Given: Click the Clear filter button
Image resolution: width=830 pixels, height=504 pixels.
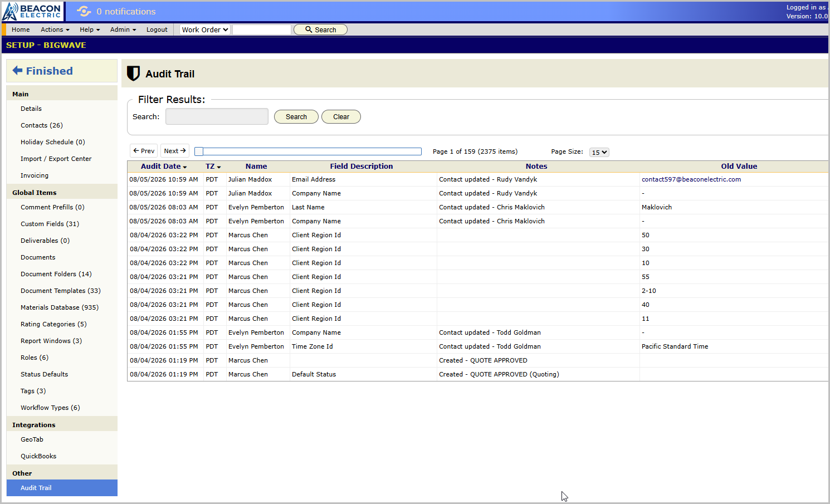Looking at the screenshot, I should coord(341,116).
